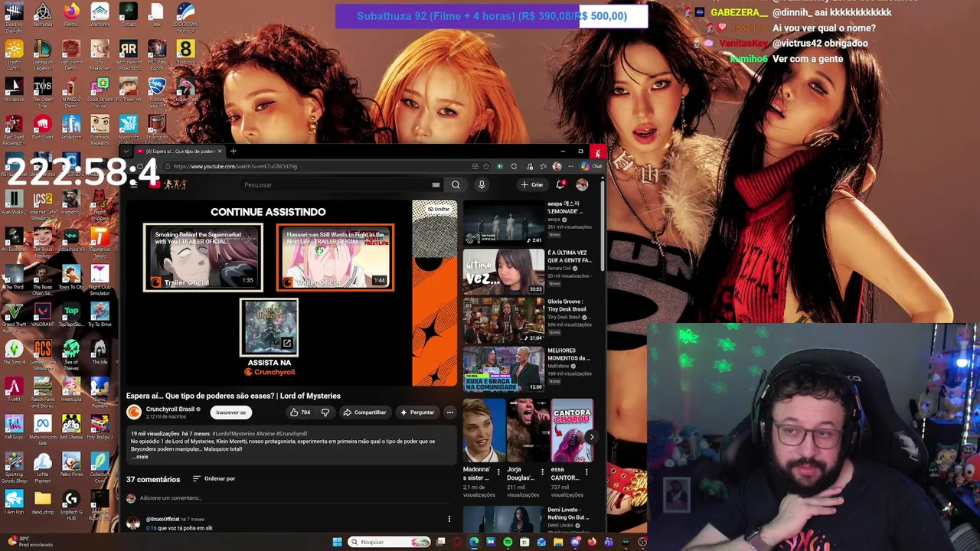Open Spotify from the taskbar
This screenshot has height=551, width=980.
pyautogui.click(x=508, y=543)
